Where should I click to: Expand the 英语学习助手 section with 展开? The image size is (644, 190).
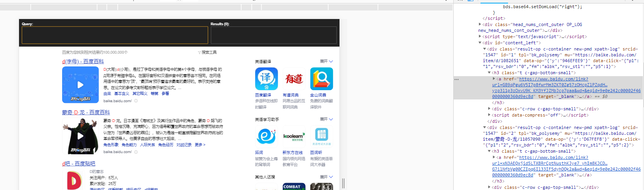pos(326,119)
